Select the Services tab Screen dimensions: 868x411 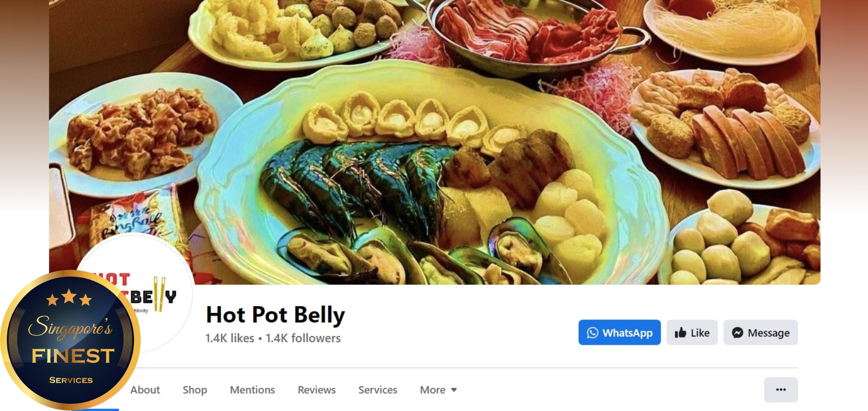pos(378,390)
